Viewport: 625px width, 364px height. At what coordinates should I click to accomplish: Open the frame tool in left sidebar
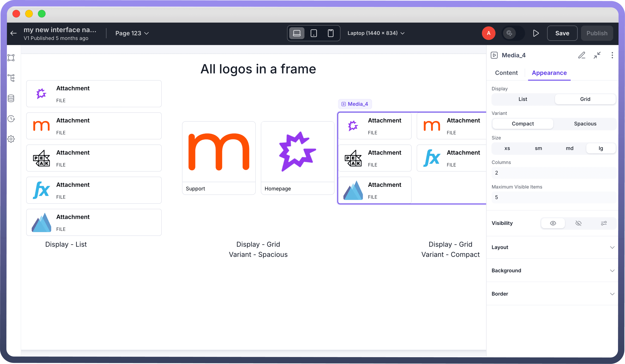point(11,58)
